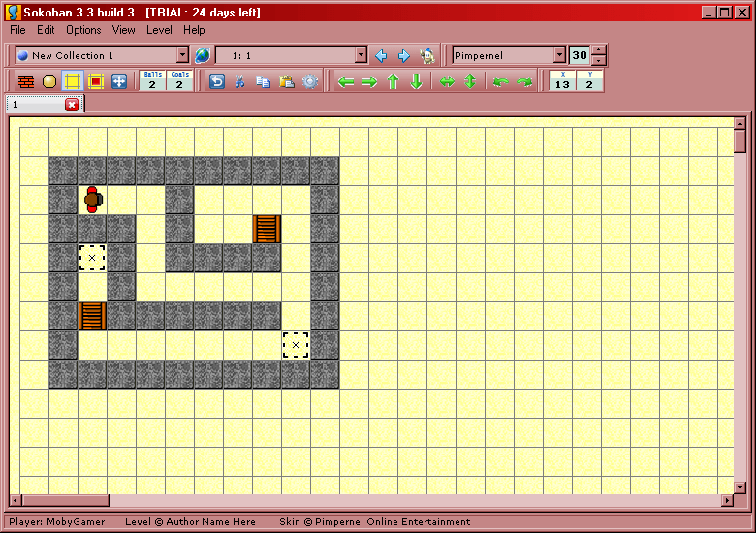Viewport: 756px width, 533px height.
Task: Rotate level counterclockwise with green curved arrow
Action: [x=501, y=81]
